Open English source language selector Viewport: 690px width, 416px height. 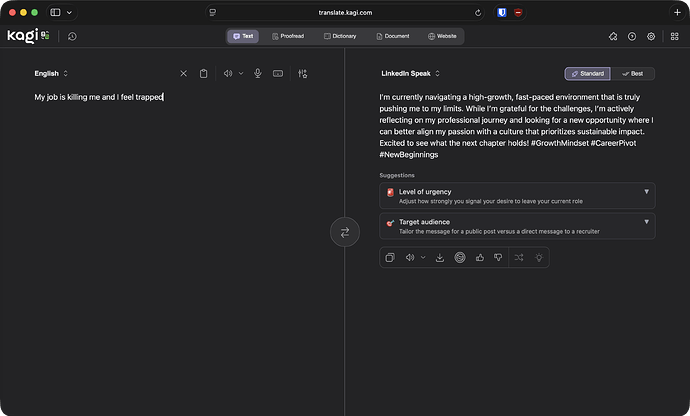tap(51, 74)
